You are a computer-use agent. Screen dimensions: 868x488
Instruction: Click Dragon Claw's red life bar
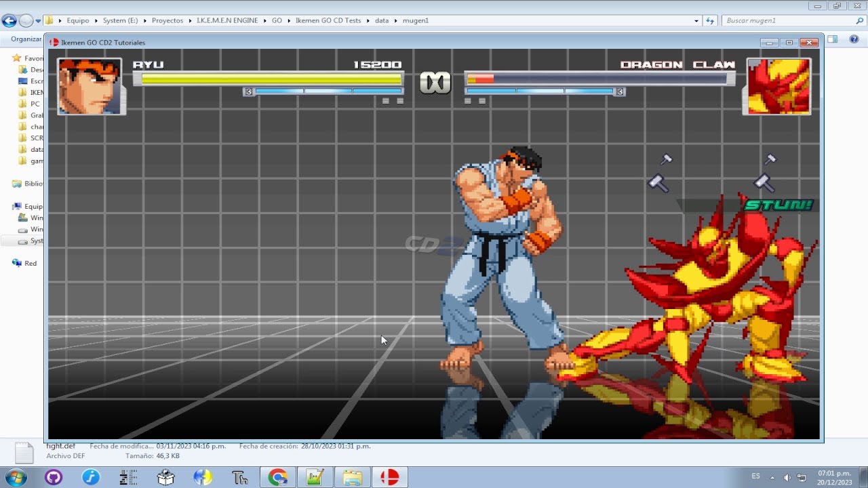click(480, 79)
